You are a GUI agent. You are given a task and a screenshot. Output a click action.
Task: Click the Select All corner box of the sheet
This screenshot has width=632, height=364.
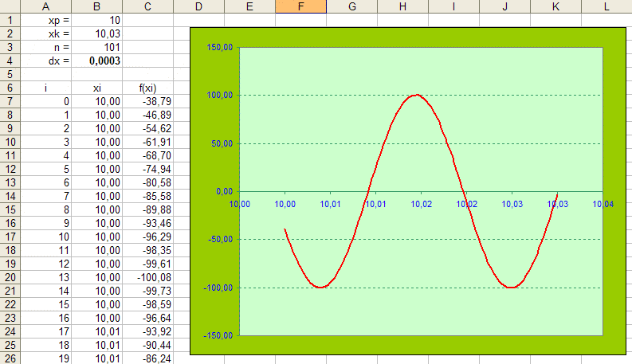(10, 6)
